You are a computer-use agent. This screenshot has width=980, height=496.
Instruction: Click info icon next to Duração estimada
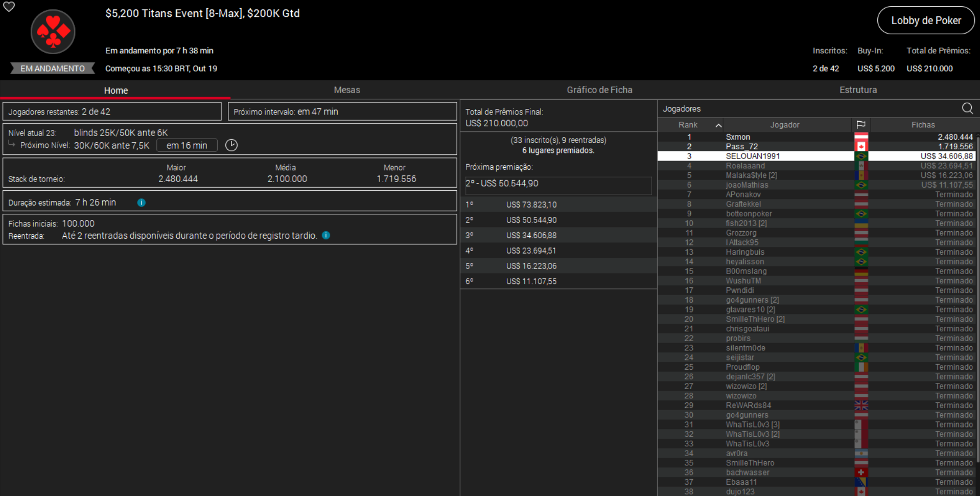tap(142, 202)
